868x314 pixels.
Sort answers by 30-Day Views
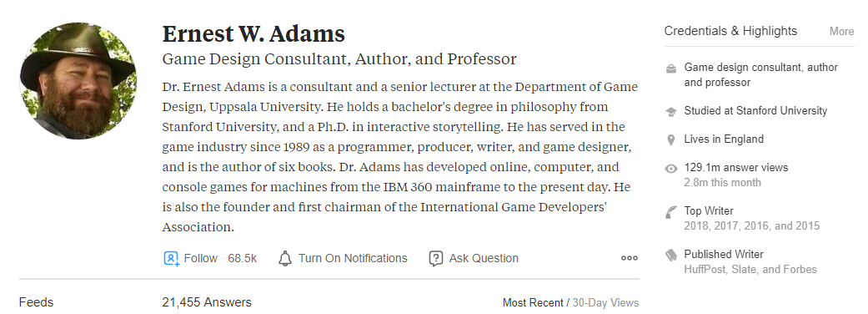(605, 303)
